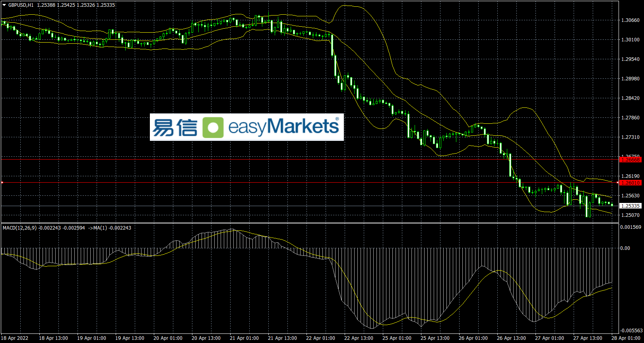Viewport: 644px width, 343px height.
Task: Click time axis label 27 Apr 13:00
Action: tap(588, 338)
